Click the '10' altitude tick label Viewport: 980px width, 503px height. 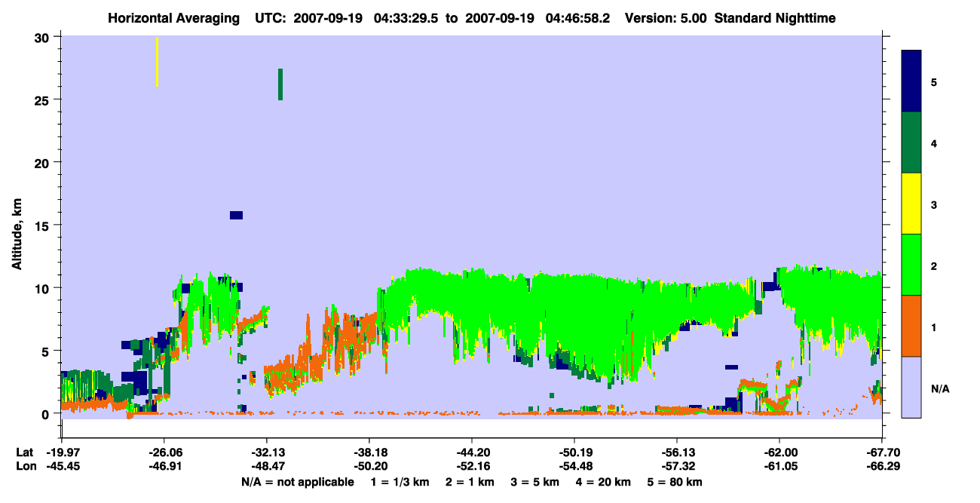coord(43,288)
